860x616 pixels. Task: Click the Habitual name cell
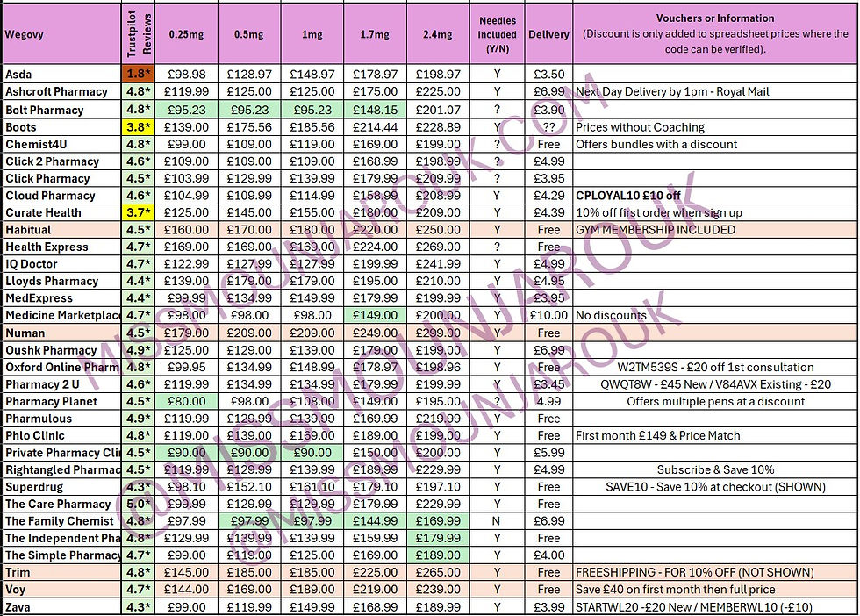[61, 230]
